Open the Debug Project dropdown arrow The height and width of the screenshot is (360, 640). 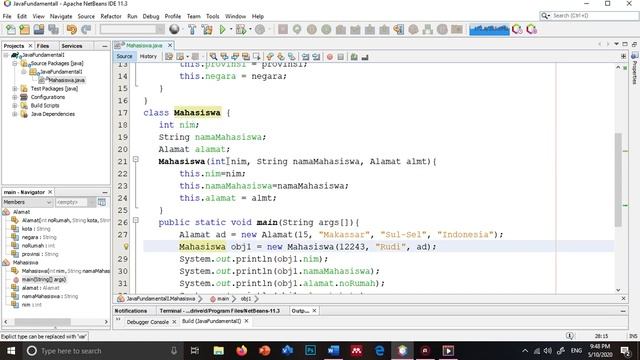click(250, 29)
